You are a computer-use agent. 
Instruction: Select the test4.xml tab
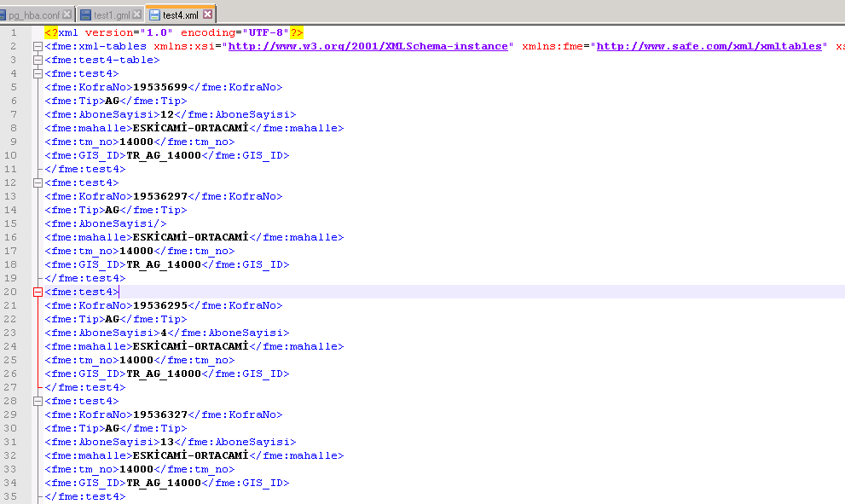pos(181,14)
